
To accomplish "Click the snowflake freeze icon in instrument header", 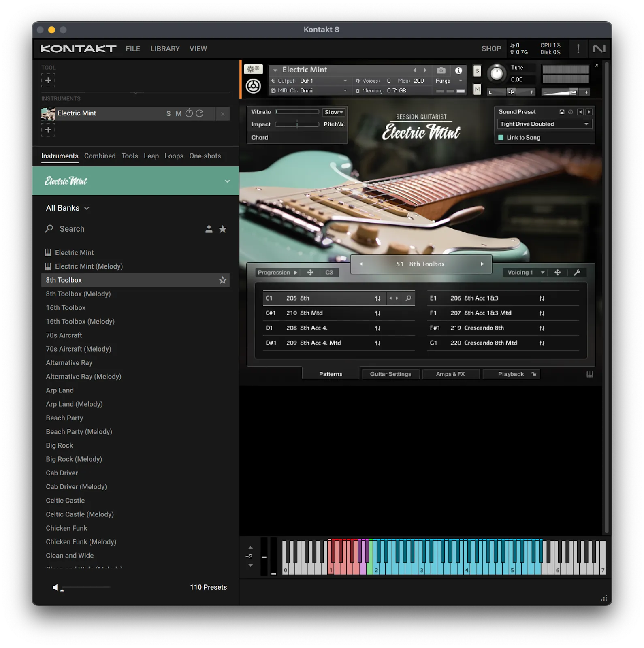I will 254,69.
